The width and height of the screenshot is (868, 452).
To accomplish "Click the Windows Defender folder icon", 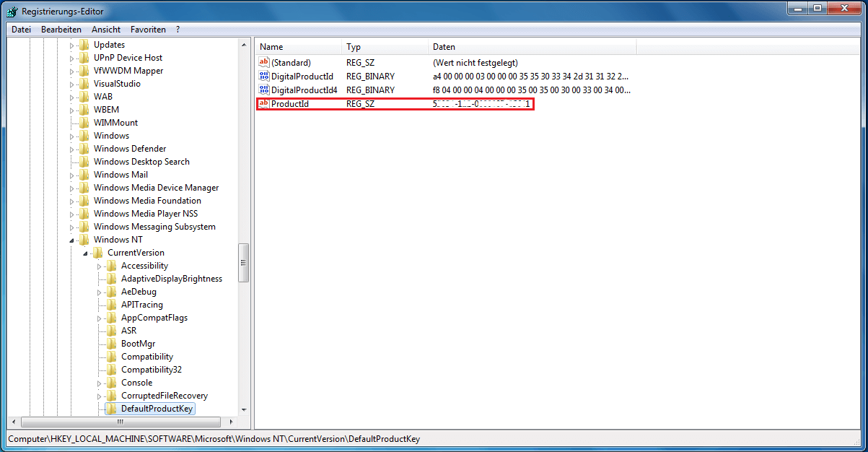I will point(84,149).
